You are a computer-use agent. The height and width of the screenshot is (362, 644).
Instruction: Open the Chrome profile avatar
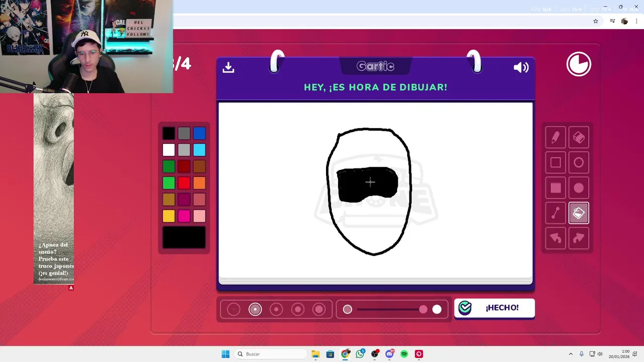tap(624, 21)
